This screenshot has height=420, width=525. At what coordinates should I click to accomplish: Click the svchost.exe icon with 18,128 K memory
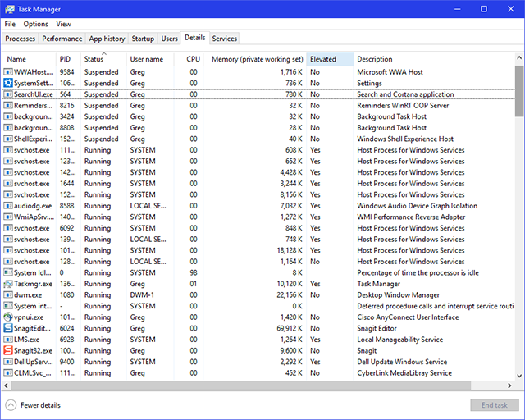coord(8,250)
